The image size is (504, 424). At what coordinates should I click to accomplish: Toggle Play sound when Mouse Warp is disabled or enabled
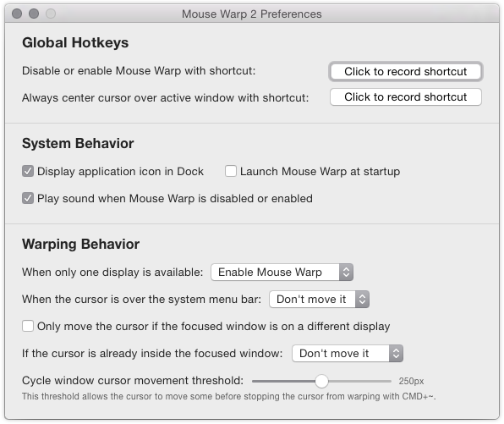point(28,198)
